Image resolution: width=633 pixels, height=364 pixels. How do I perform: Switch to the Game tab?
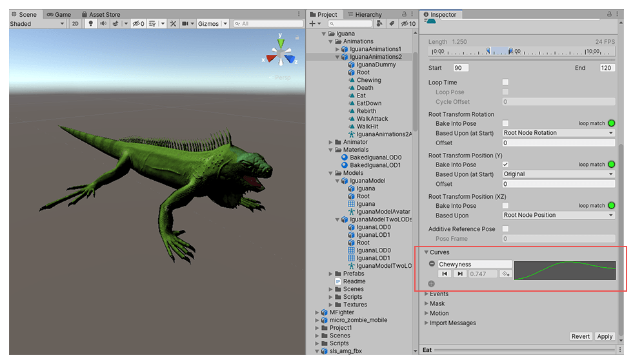tap(58, 14)
